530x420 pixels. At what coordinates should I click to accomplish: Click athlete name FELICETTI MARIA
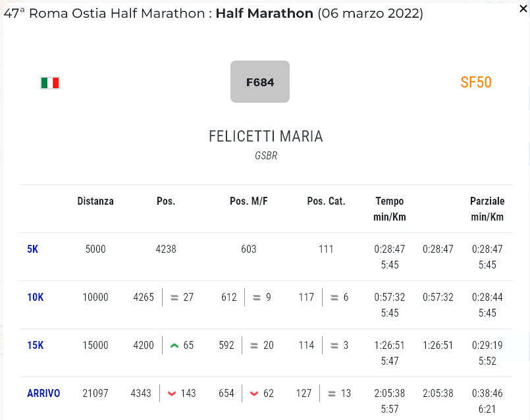click(266, 137)
